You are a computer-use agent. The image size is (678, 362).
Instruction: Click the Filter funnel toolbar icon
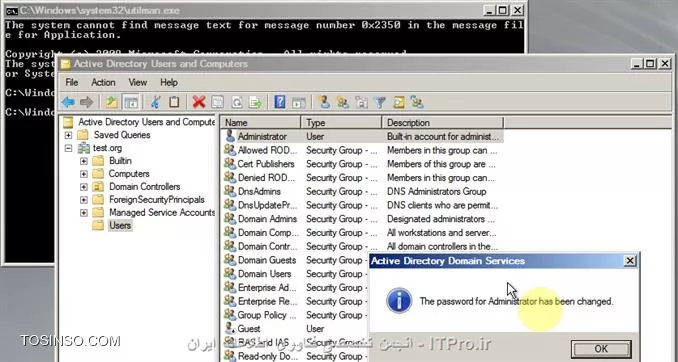tap(380, 103)
